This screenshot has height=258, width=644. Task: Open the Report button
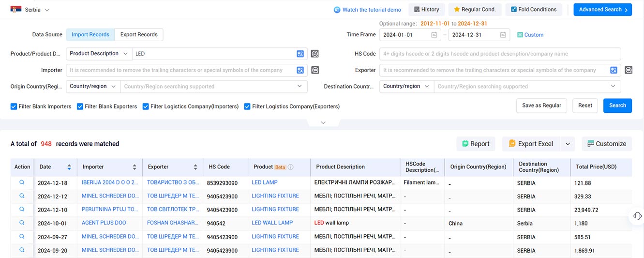tap(476, 144)
